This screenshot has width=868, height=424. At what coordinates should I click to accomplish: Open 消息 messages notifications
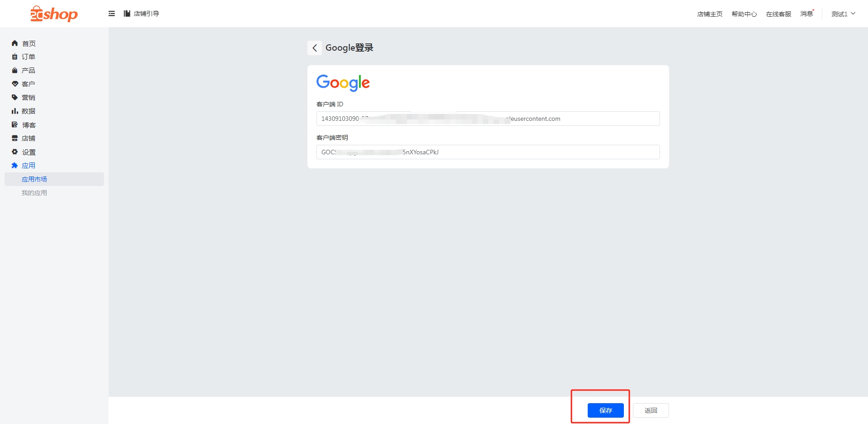(807, 14)
